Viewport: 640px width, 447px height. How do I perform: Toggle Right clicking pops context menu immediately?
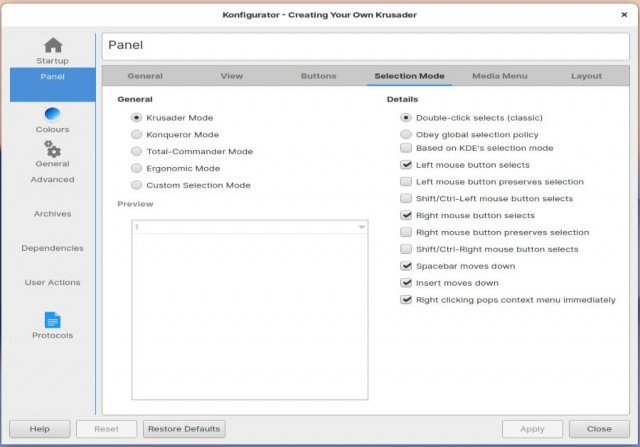coord(406,300)
